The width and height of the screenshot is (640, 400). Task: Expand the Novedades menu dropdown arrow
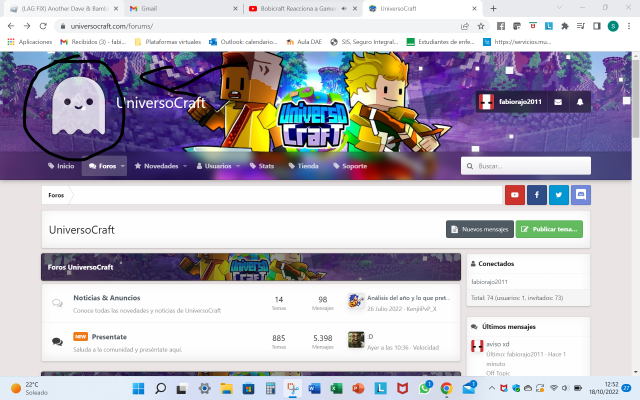click(185, 166)
